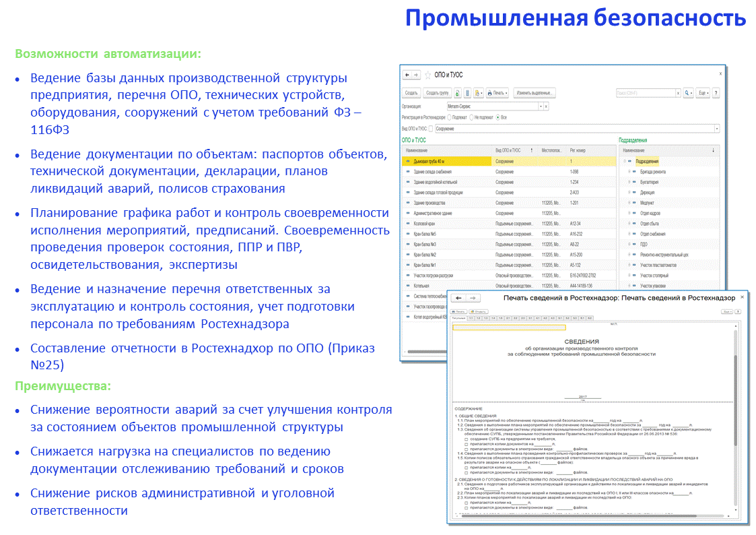Open the Вид ОПО и ТУОС dropdown arrow
756x535 pixels.
point(717,129)
